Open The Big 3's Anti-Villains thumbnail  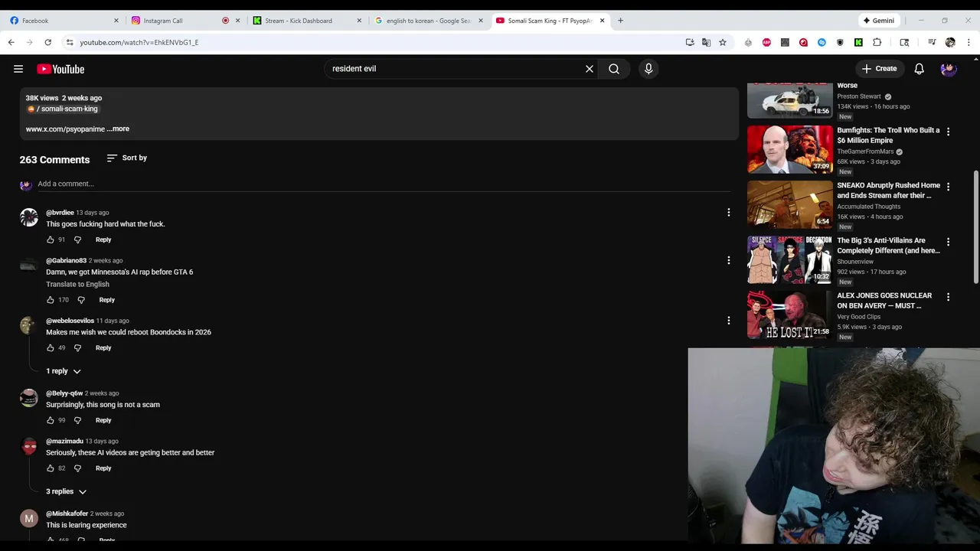[x=789, y=260]
